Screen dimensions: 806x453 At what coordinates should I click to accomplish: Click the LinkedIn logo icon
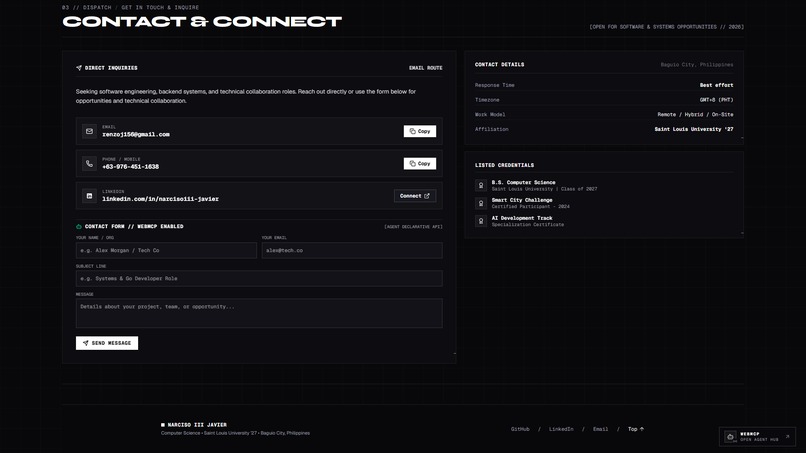(89, 196)
